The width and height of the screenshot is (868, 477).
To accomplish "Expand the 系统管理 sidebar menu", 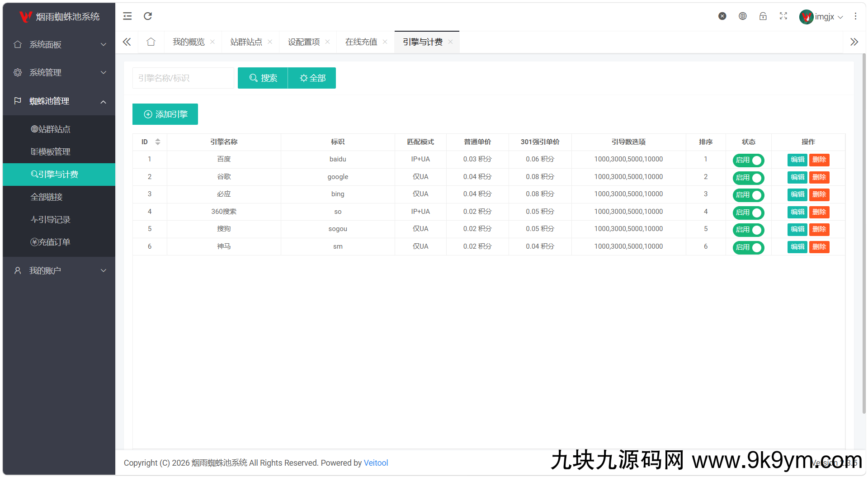I will 59,72.
